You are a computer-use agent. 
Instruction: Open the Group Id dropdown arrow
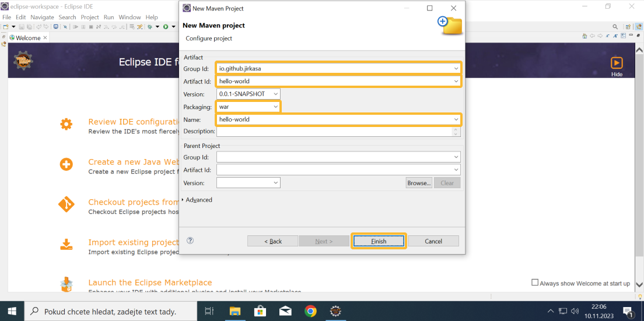click(x=456, y=69)
